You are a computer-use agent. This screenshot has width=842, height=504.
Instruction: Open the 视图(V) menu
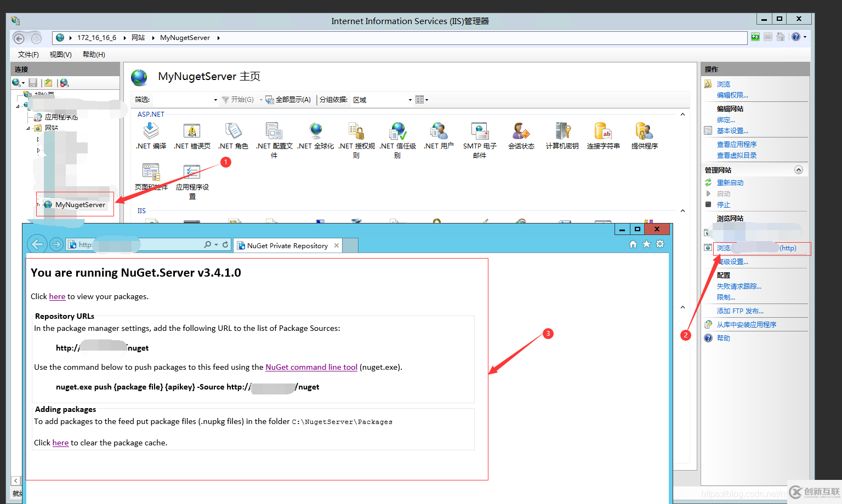tap(60, 54)
